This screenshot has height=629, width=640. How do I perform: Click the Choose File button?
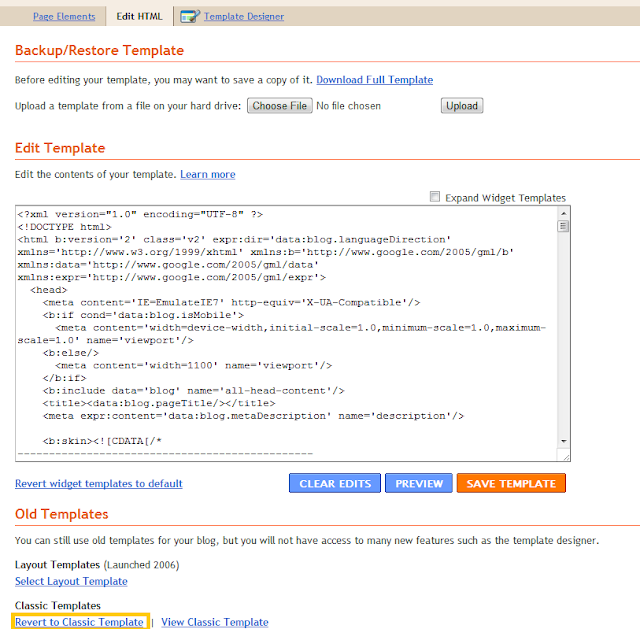click(280, 106)
